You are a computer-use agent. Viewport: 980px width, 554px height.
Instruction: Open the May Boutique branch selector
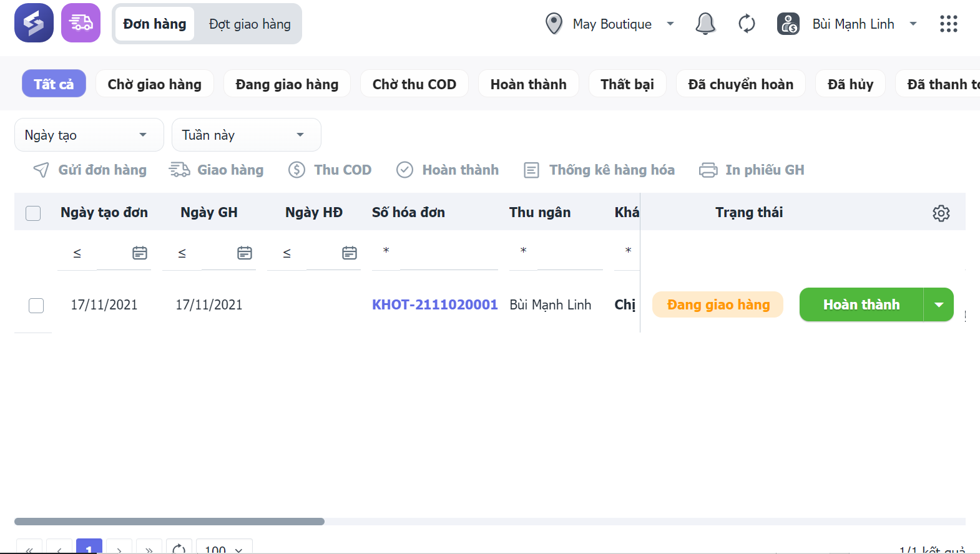click(x=612, y=24)
